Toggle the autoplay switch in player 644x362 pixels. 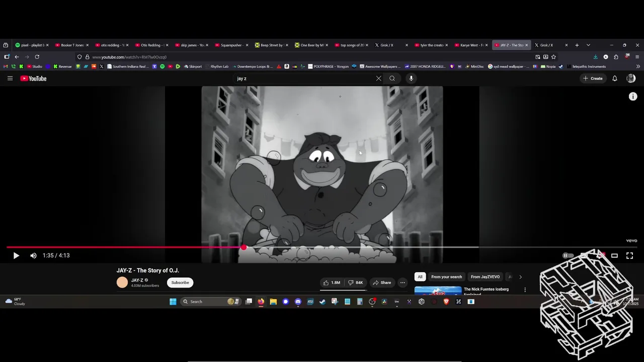567,255
